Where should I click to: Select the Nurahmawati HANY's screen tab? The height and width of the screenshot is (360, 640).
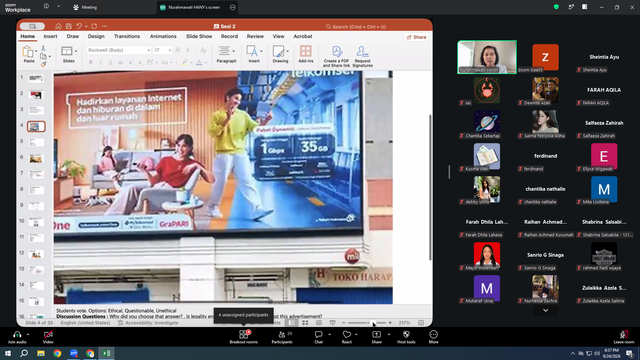tap(194, 7)
